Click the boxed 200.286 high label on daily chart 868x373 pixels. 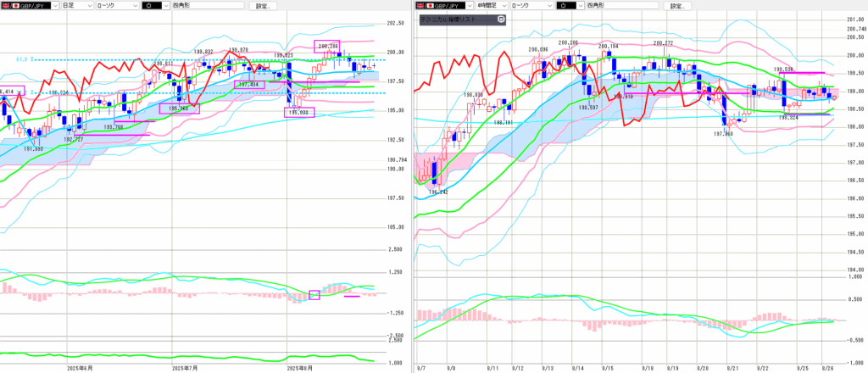pos(327,47)
